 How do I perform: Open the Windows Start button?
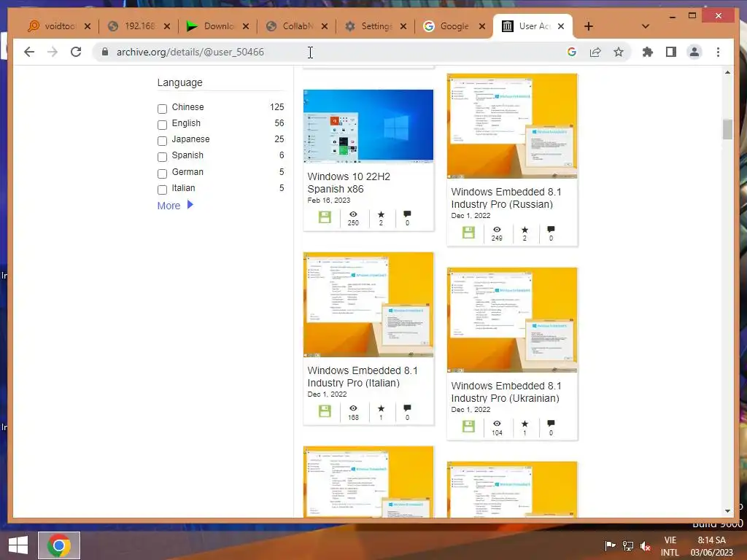tap(18, 545)
